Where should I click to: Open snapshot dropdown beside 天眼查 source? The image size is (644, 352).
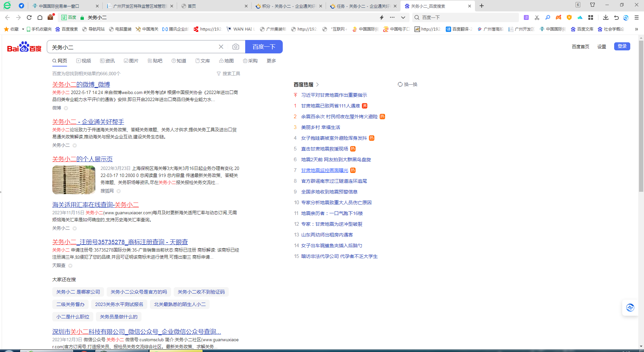pos(70,266)
